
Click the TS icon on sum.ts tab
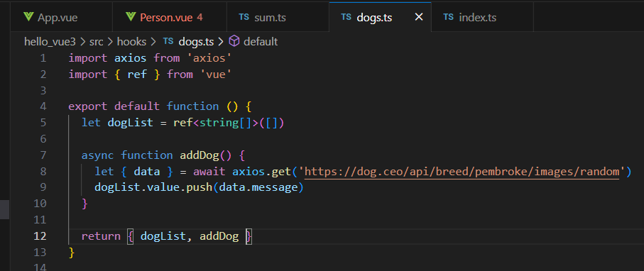244,17
